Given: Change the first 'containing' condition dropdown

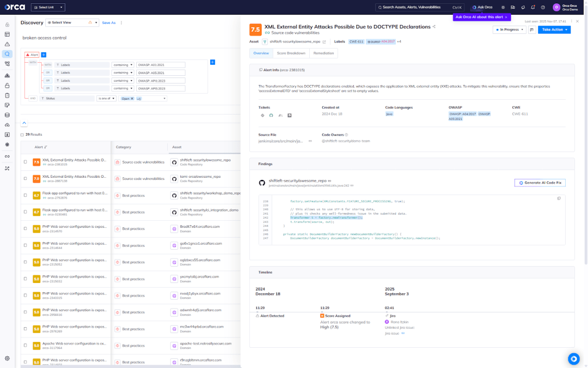Looking at the screenshot, I should point(123,64).
